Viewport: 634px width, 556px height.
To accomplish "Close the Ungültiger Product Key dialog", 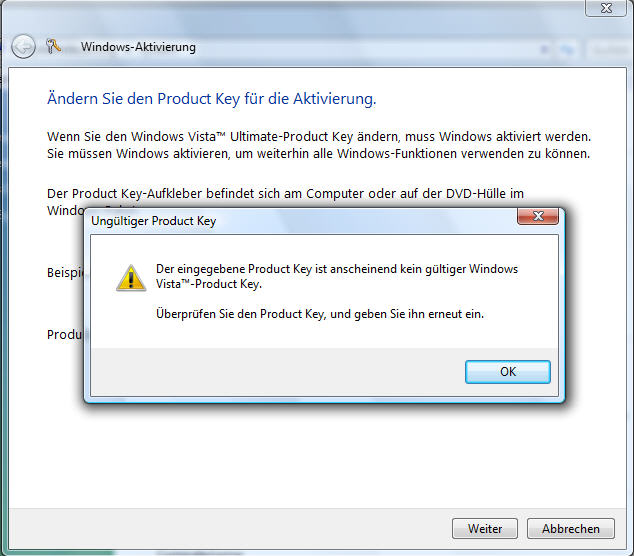I will pyautogui.click(x=543, y=217).
